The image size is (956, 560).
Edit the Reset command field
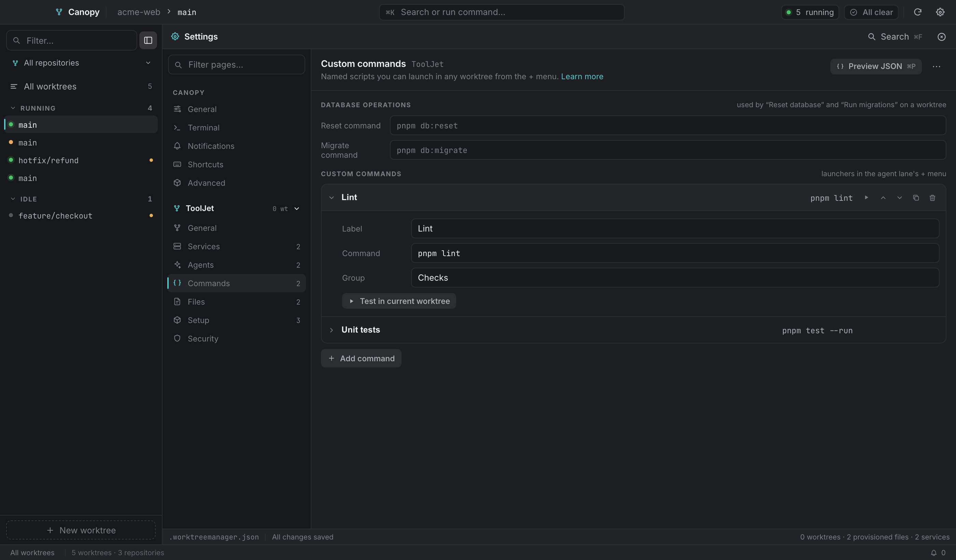coord(668,126)
